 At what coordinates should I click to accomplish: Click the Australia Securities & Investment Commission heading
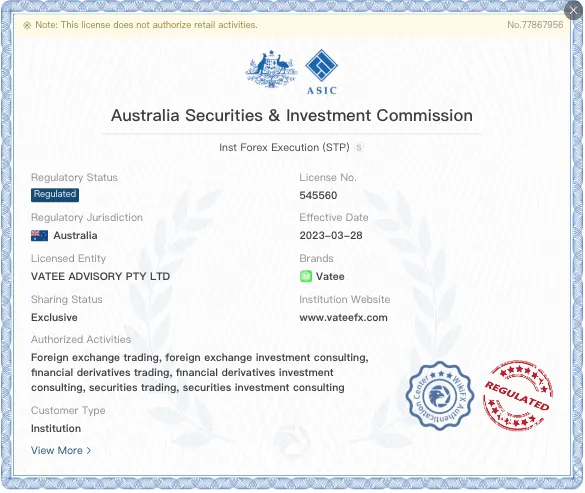coord(292,116)
